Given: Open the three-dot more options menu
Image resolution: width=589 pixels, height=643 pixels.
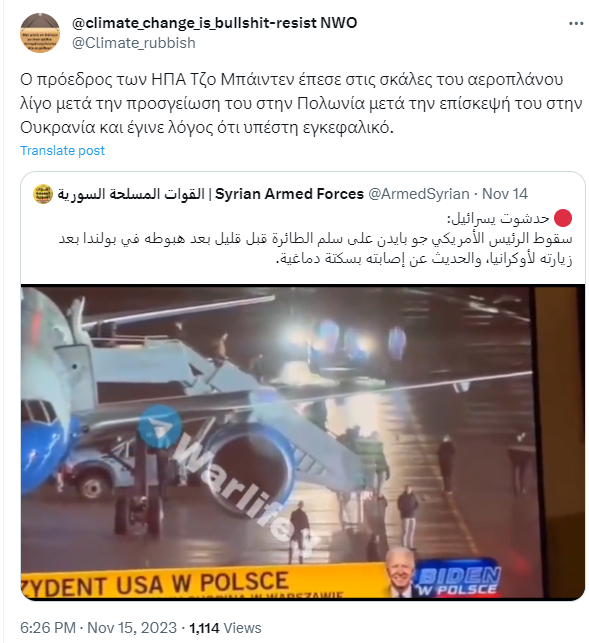Looking at the screenshot, I should point(575,24).
